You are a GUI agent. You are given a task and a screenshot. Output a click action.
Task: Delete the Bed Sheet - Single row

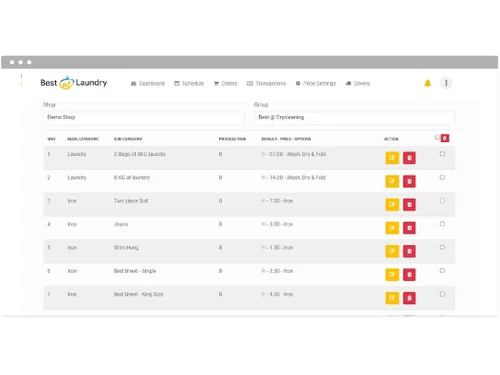[409, 274]
